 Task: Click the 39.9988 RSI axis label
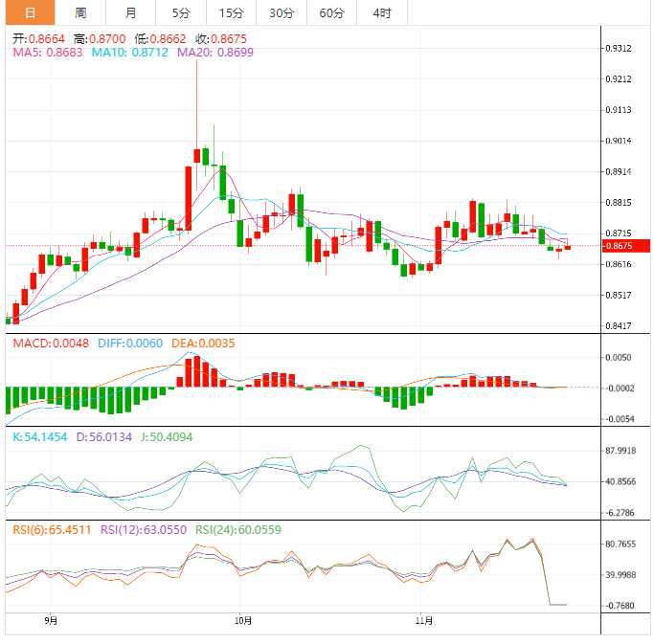pos(620,575)
